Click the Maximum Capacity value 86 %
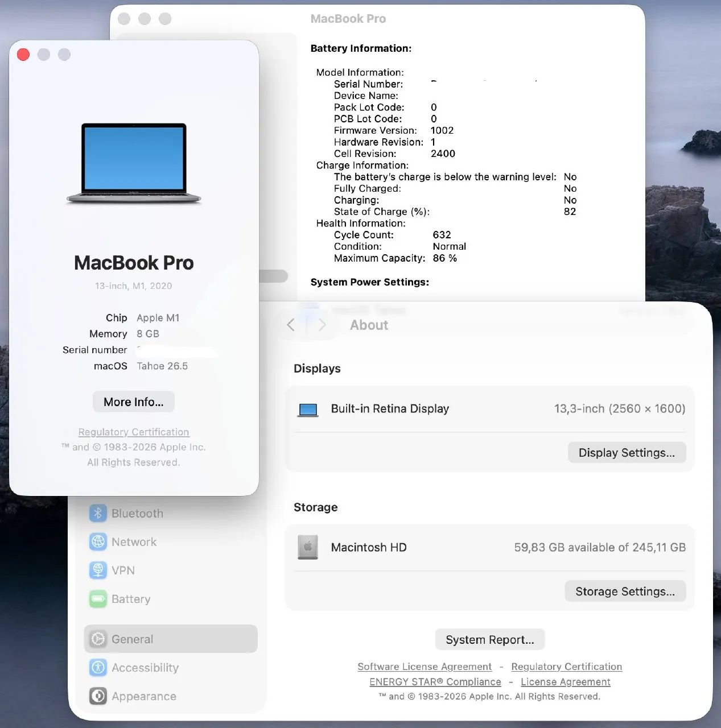Viewport: 721px width, 728px height. coord(445,258)
